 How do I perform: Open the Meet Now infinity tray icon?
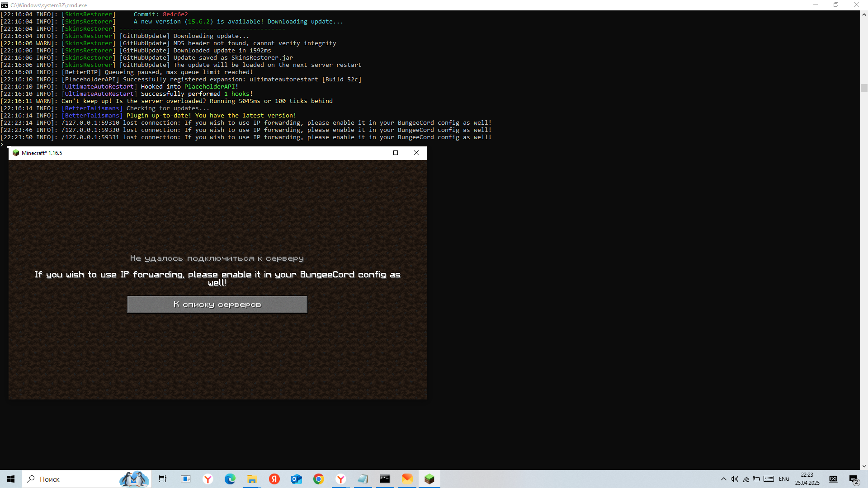pos(833,479)
